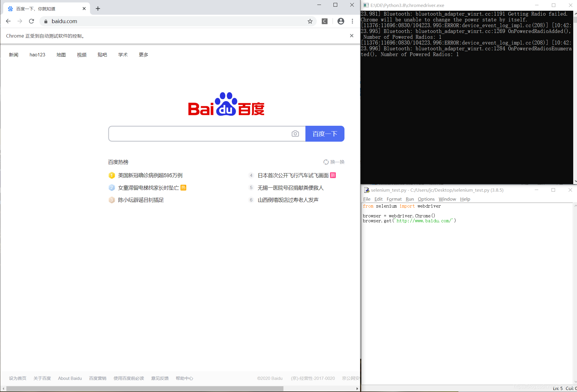This screenshot has width=577, height=392.
Task: Open hot item 女童滞留电梯找家长时坠亡
Action: coord(148,188)
